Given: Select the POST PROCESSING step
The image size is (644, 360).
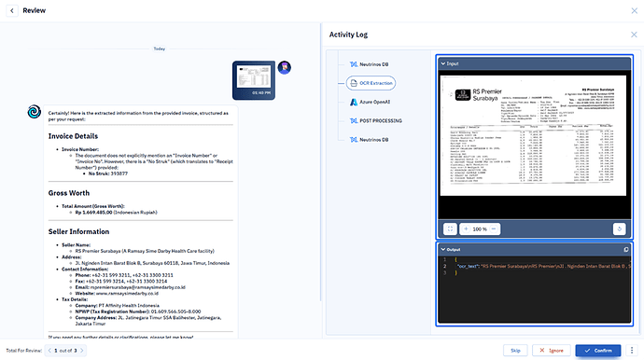Looking at the screenshot, I should (376, 120).
